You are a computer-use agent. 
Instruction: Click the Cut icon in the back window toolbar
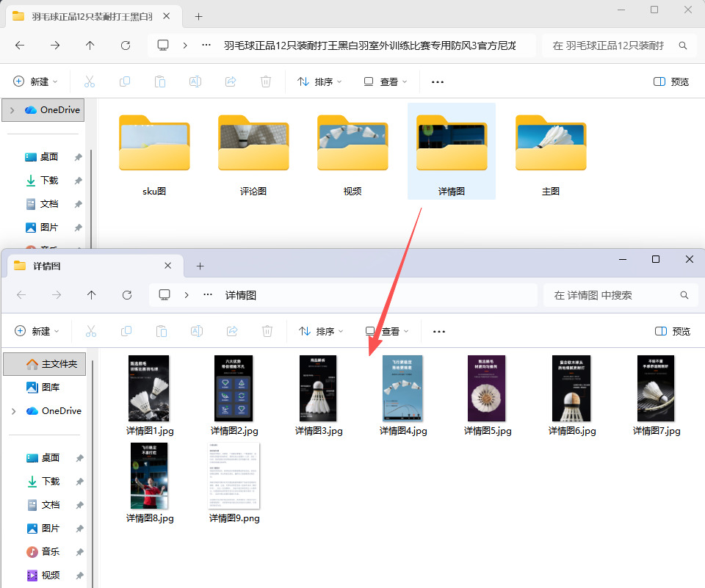[90, 81]
